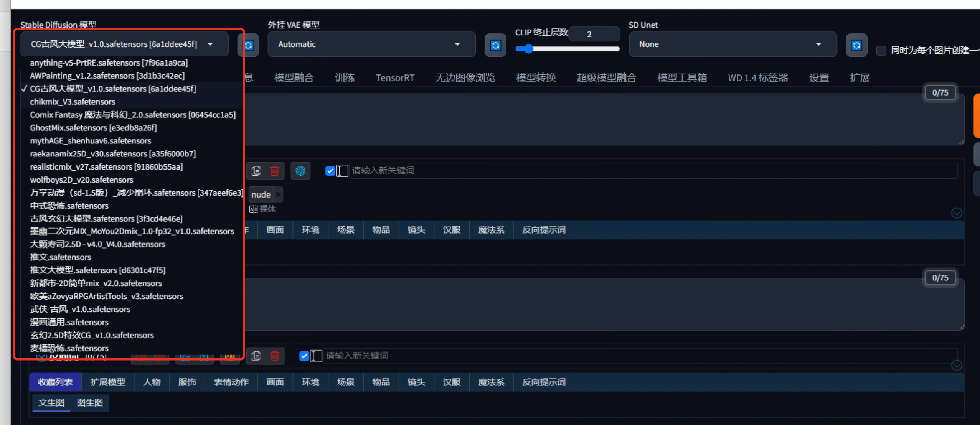
Task: Select 墨幽二次元MIX model
Action: 132,231
